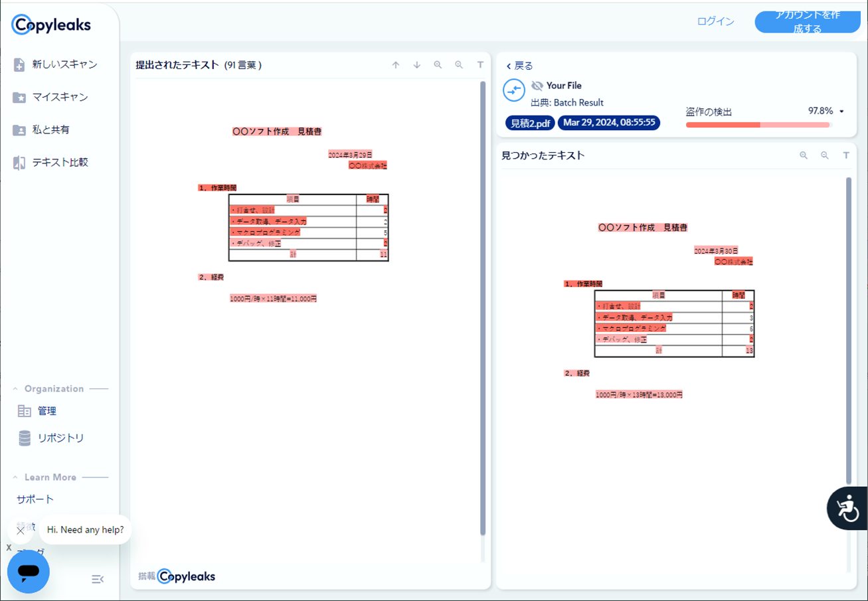The width and height of the screenshot is (868, 601).
Task: Zoom in on the 見つかったテキスト panel
Action: [804, 155]
